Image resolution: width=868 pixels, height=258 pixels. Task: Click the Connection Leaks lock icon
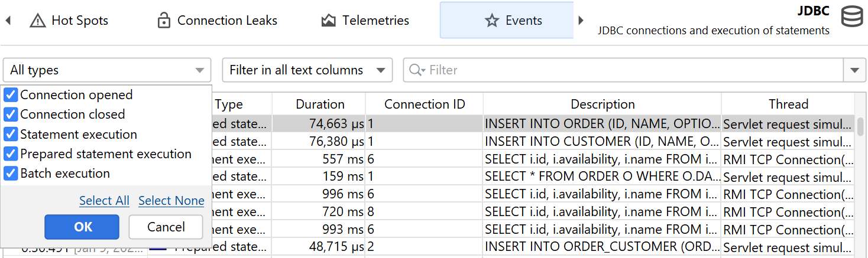164,21
